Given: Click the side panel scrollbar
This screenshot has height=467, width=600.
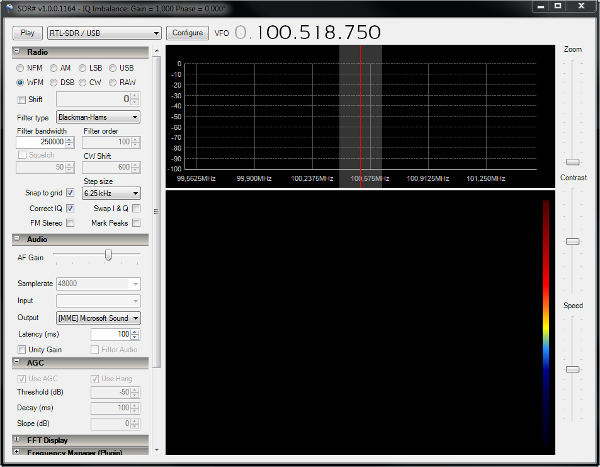Looking at the screenshot, I should click(x=156, y=212).
